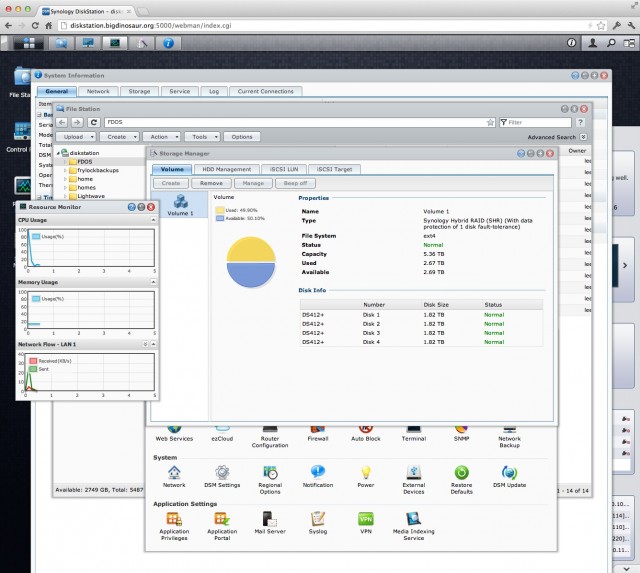This screenshot has width=640, height=573.
Task: Click the File Station refresh button
Action: 93,122
